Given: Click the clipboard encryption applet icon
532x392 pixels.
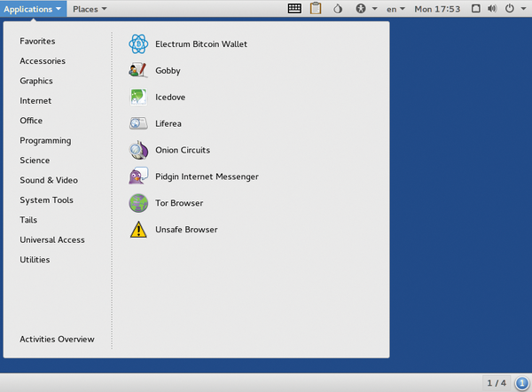Looking at the screenshot, I should [x=316, y=8].
